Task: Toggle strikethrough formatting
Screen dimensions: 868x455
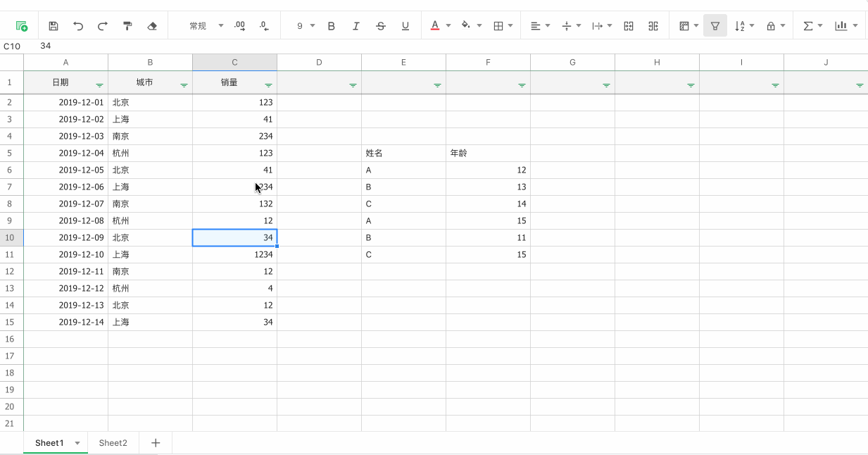Action: (381, 26)
